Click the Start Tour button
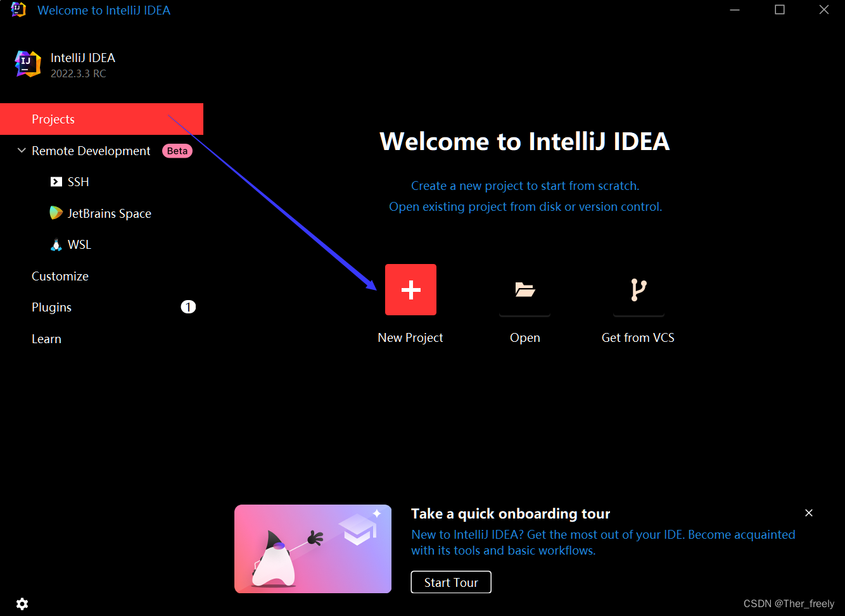 pyautogui.click(x=451, y=582)
